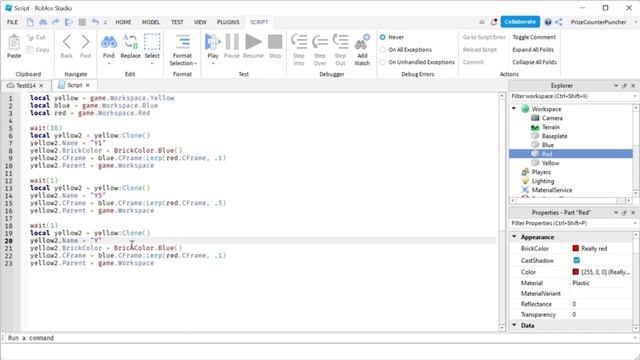Open the Properties panel dropdown arrow

tap(616, 213)
